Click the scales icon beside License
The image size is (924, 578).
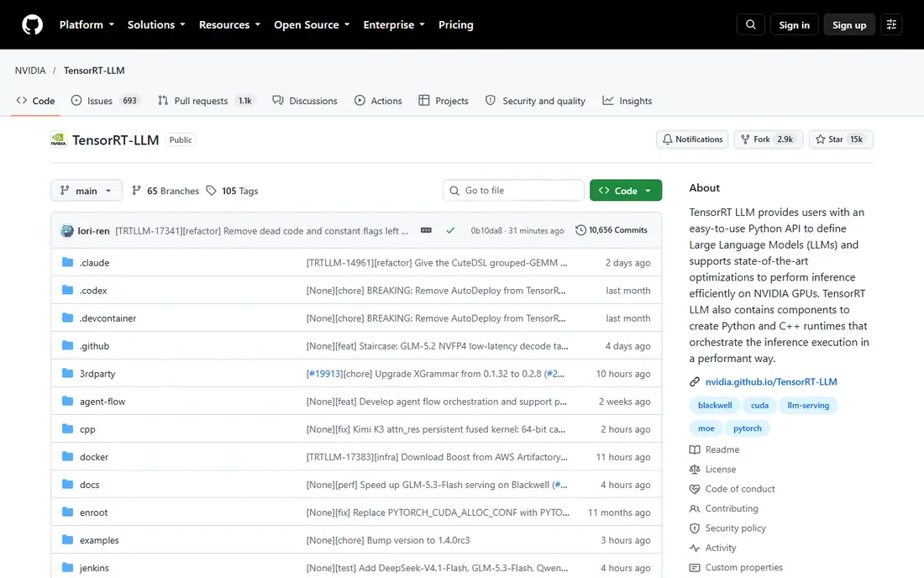click(x=695, y=469)
